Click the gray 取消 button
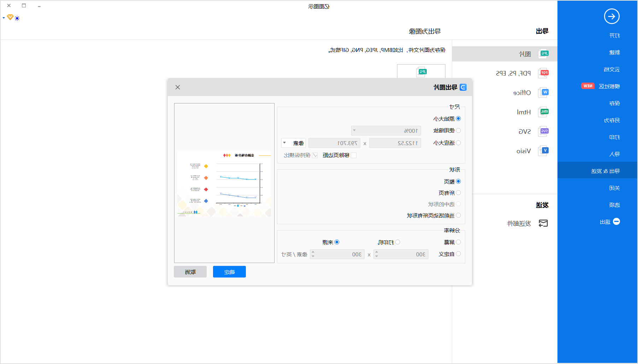638x364 pixels. click(x=190, y=272)
